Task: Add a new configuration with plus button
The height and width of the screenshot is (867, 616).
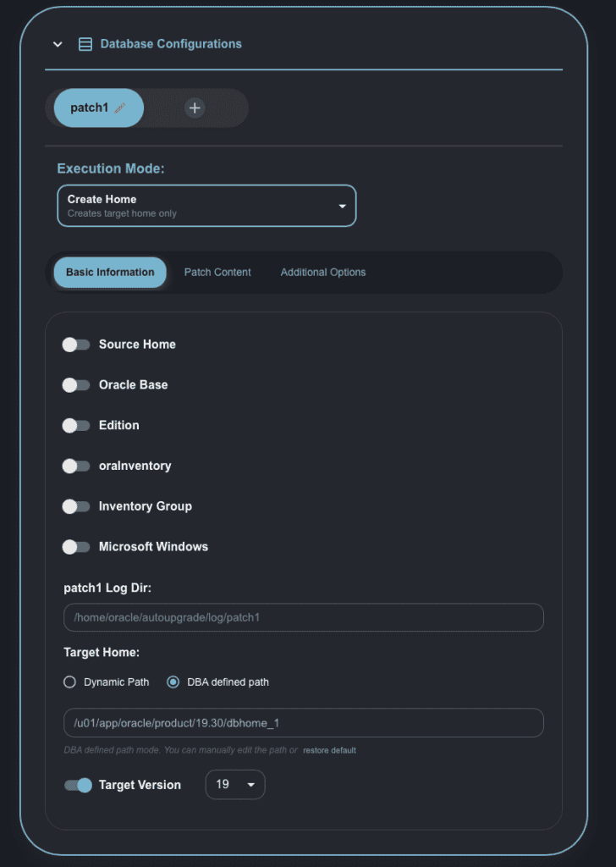Action: (x=195, y=108)
